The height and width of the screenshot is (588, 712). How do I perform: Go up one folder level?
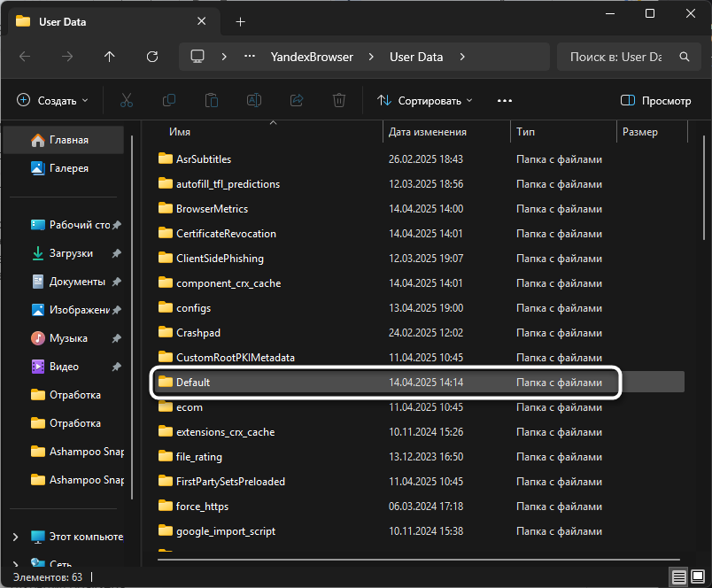point(110,57)
